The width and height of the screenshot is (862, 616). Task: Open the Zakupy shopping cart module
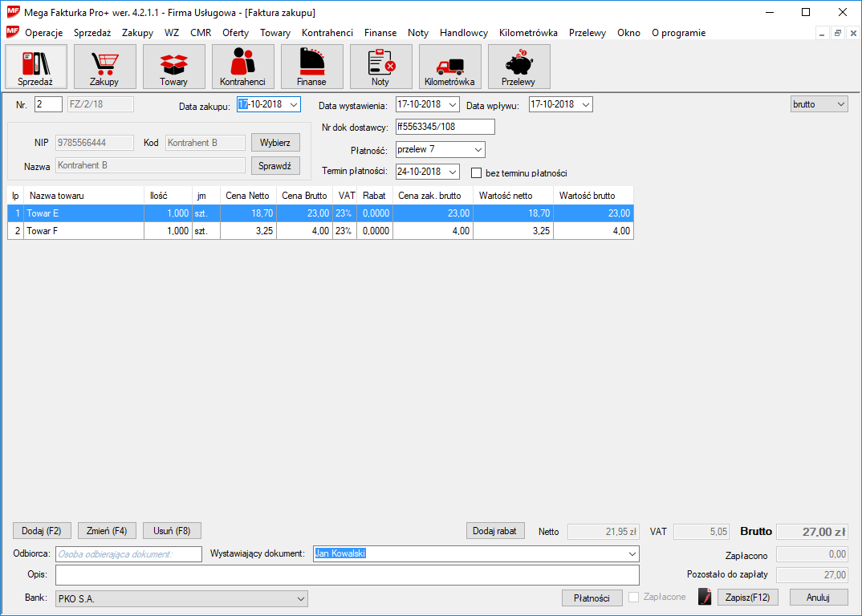tap(104, 67)
